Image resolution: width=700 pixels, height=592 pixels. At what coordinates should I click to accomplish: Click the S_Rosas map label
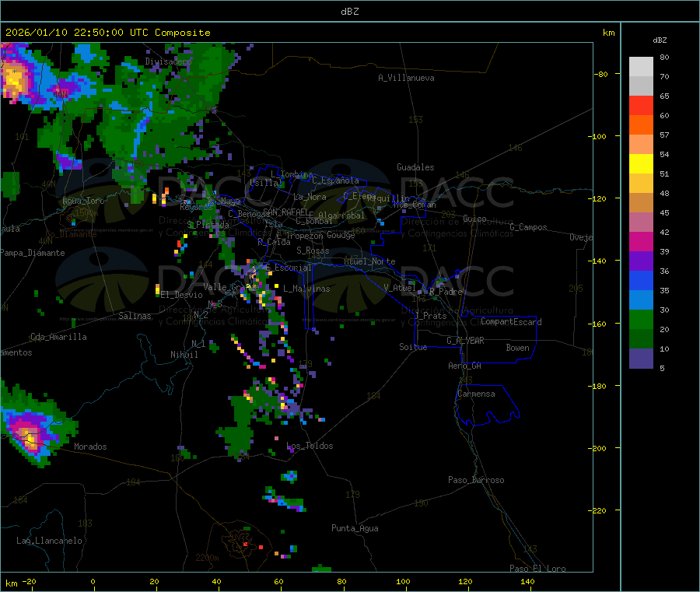tap(313, 250)
